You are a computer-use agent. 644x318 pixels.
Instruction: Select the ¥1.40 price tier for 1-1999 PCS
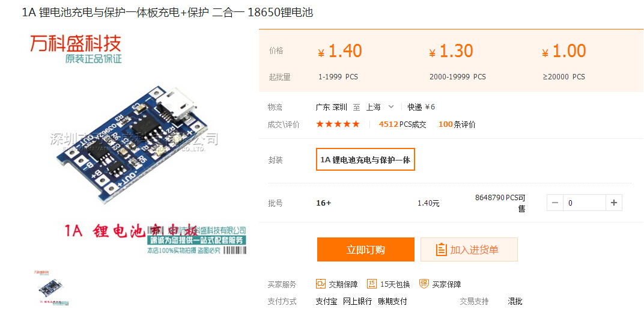(340, 62)
